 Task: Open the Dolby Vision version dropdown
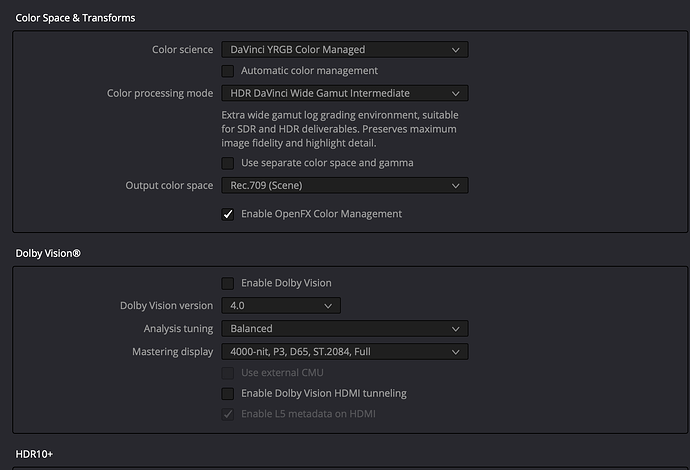[281, 305]
